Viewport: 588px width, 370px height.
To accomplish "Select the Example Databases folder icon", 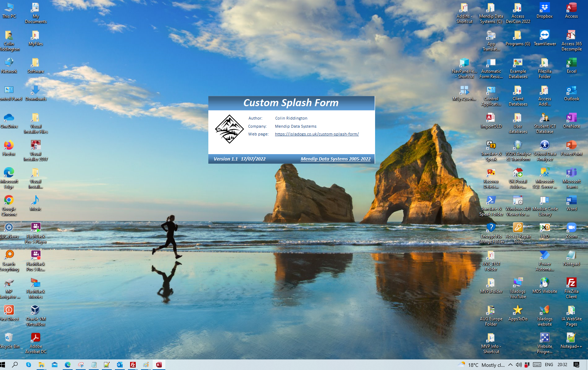I will 518,68.
